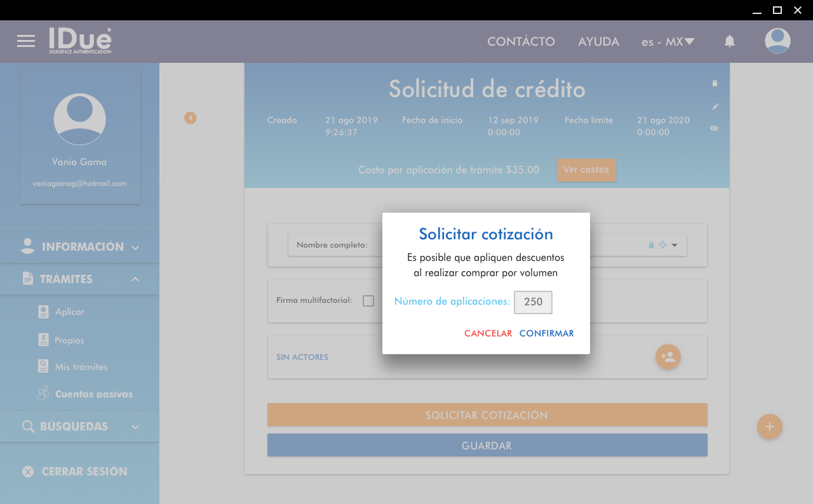The height and width of the screenshot is (504, 813).
Task: Click the Número de aplicaciones input field
Action: (533, 302)
